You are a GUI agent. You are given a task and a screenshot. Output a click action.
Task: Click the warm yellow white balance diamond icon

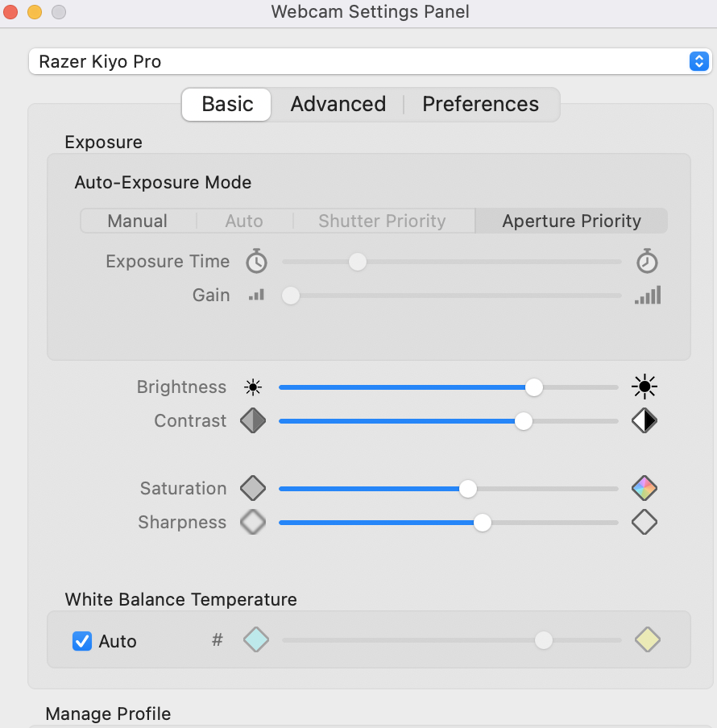tap(646, 639)
